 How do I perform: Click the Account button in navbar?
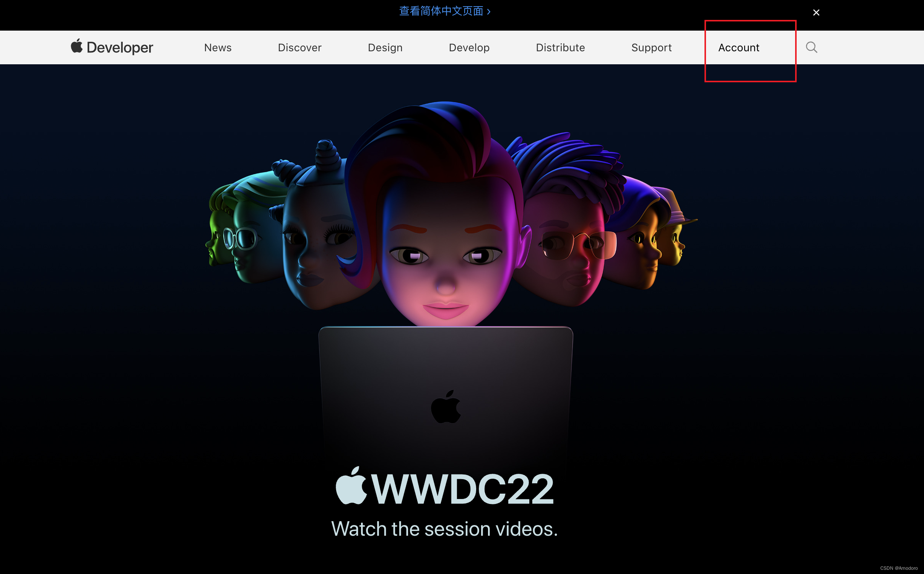click(738, 47)
